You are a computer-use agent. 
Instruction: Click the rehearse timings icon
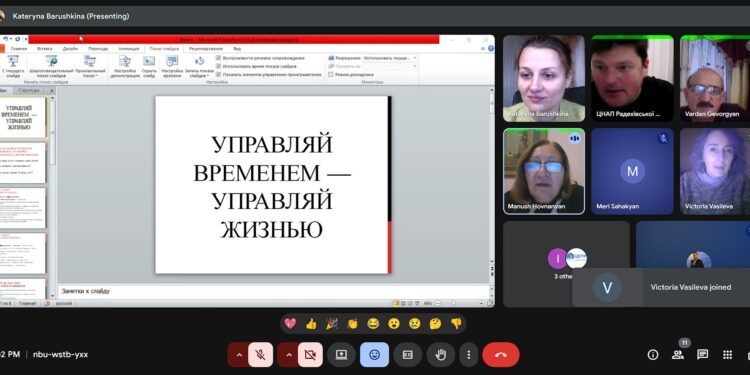click(172, 66)
